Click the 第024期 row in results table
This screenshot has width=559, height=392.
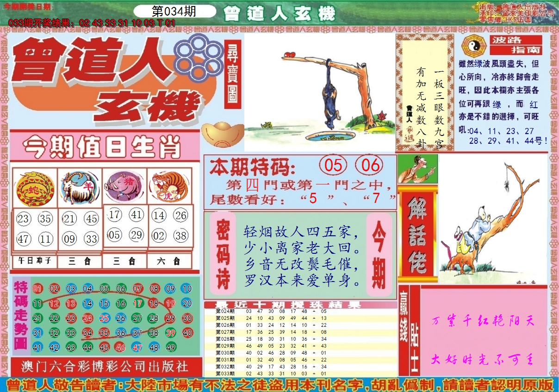(301, 311)
